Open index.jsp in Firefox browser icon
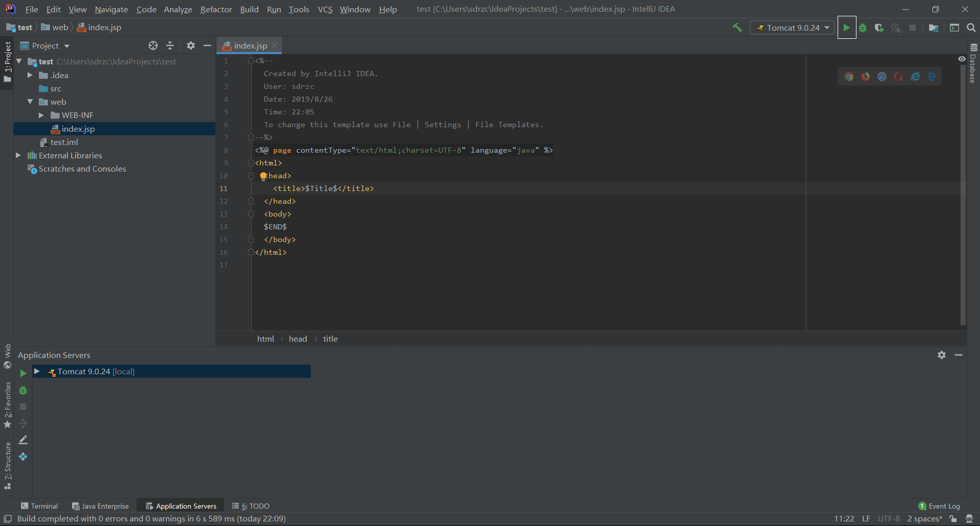 (865, 77)
